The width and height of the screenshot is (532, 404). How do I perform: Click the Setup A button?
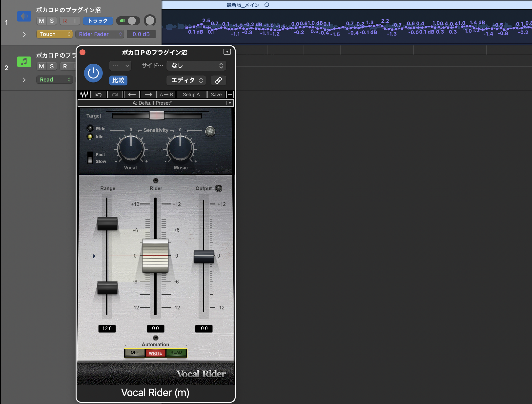[x=191, y=95]
